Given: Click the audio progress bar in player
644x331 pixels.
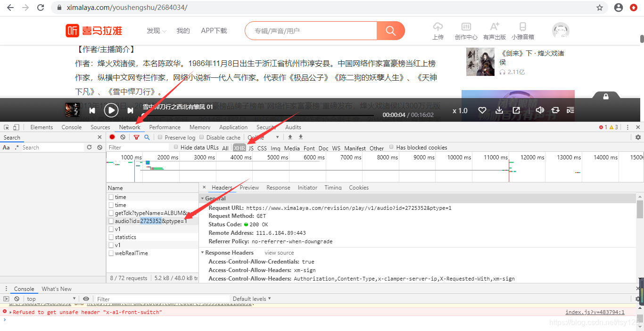Looking at the screenshot, I should 259,115.
